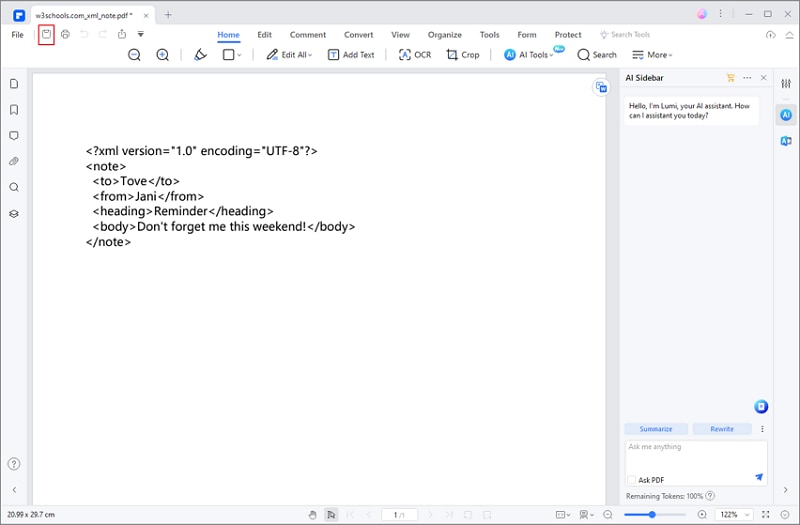Open the Organize tab
The image size is (800, 525).
[x=444, y=35]
